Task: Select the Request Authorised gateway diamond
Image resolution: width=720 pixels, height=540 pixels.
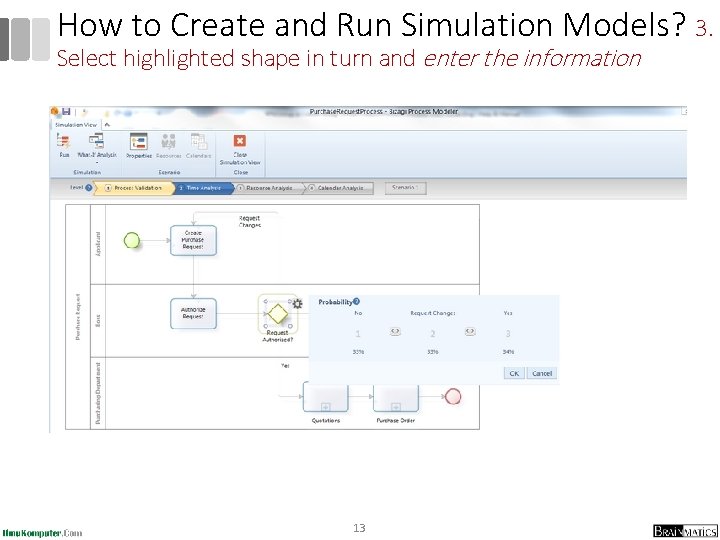Action: point(277,314)
